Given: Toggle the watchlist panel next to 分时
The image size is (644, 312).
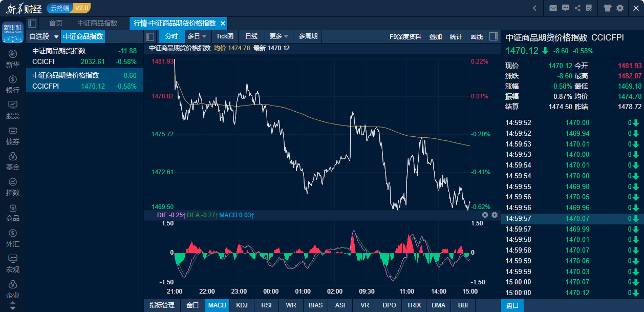Looking at the screenshot, I should [151, 36].
